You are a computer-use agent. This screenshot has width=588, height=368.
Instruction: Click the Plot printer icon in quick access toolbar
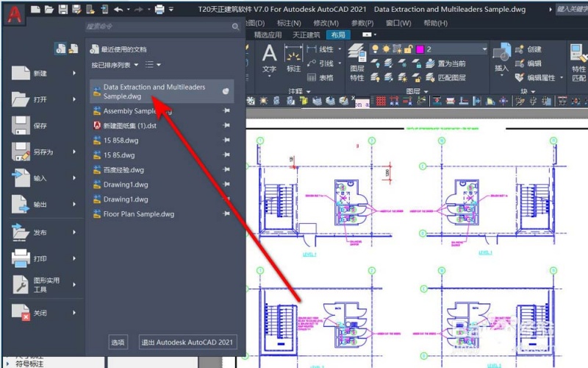159,9
